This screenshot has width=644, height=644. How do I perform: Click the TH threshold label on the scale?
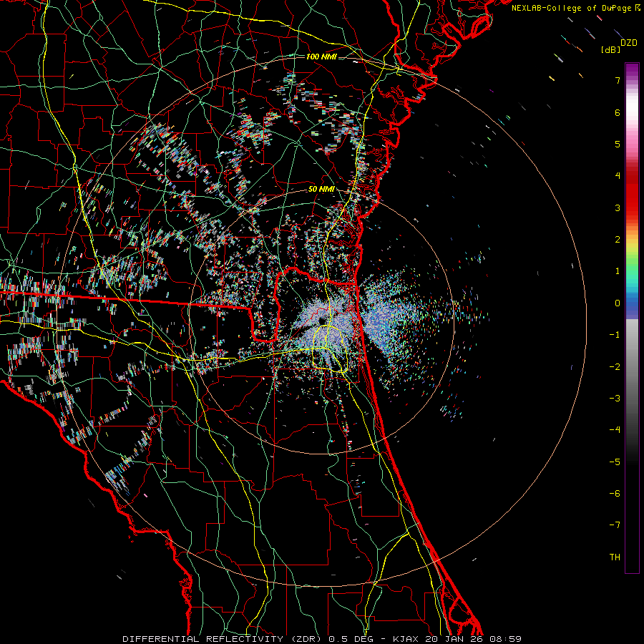tap(615, 557)
